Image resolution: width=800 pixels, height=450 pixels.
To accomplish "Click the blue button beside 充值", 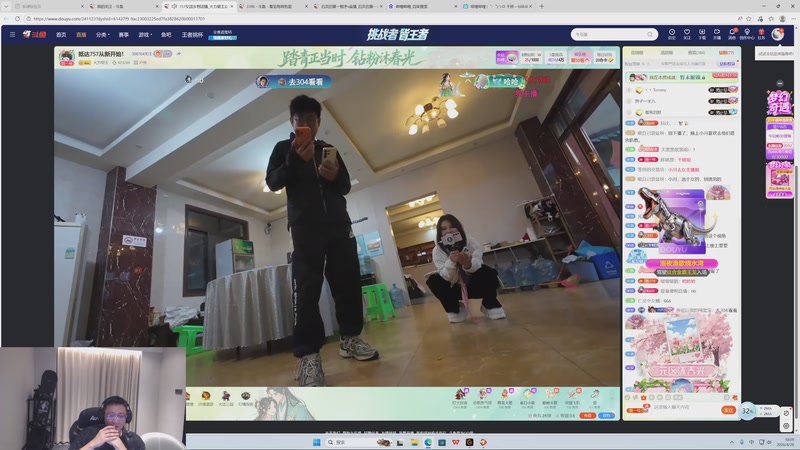I will (x=606, y=415).
